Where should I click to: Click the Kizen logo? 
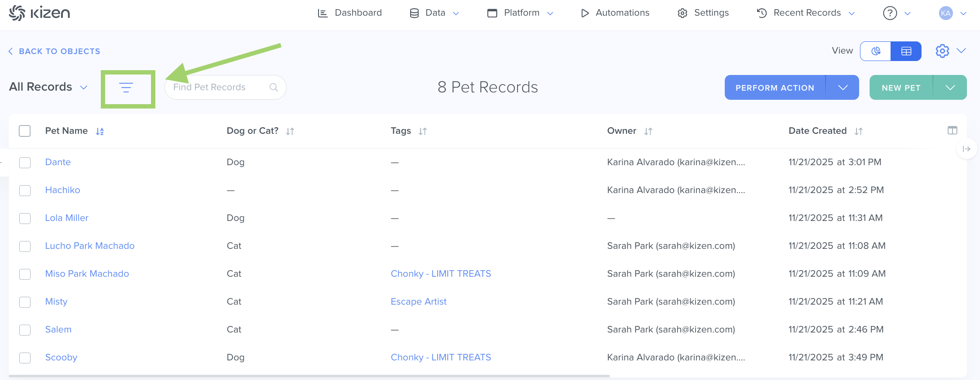pyautogui.click(x=39, y=13)
